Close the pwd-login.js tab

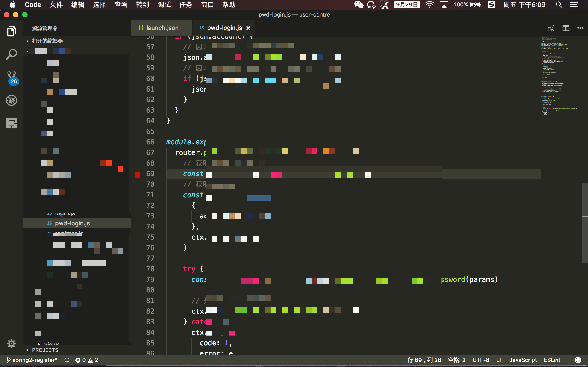[248, 28]
